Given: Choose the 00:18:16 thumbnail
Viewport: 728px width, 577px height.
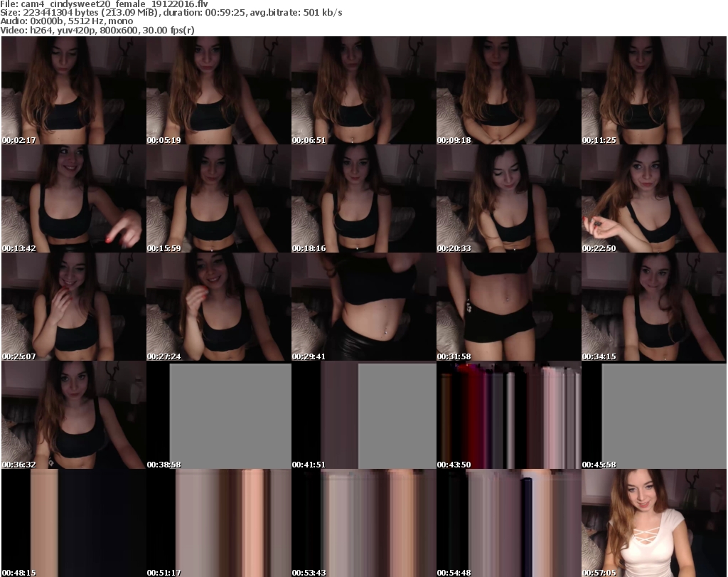Looking at the screenshot, I should point(363,198).
